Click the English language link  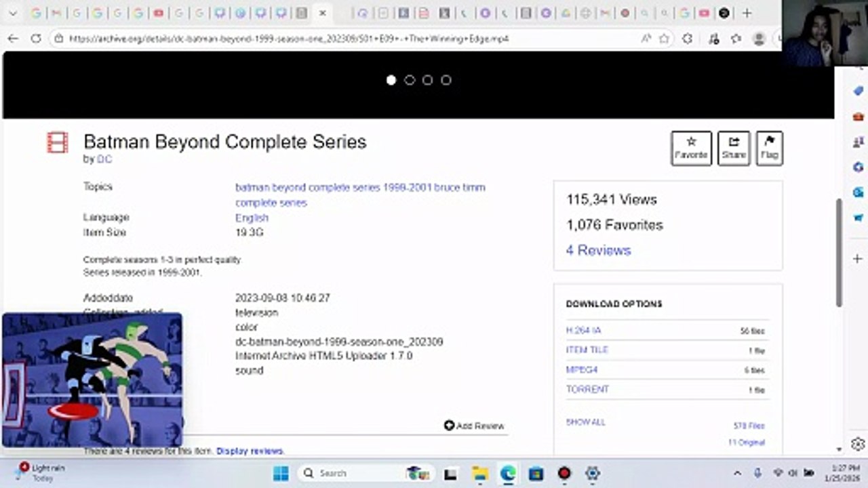pyautogui.click(x=252, y=218)
